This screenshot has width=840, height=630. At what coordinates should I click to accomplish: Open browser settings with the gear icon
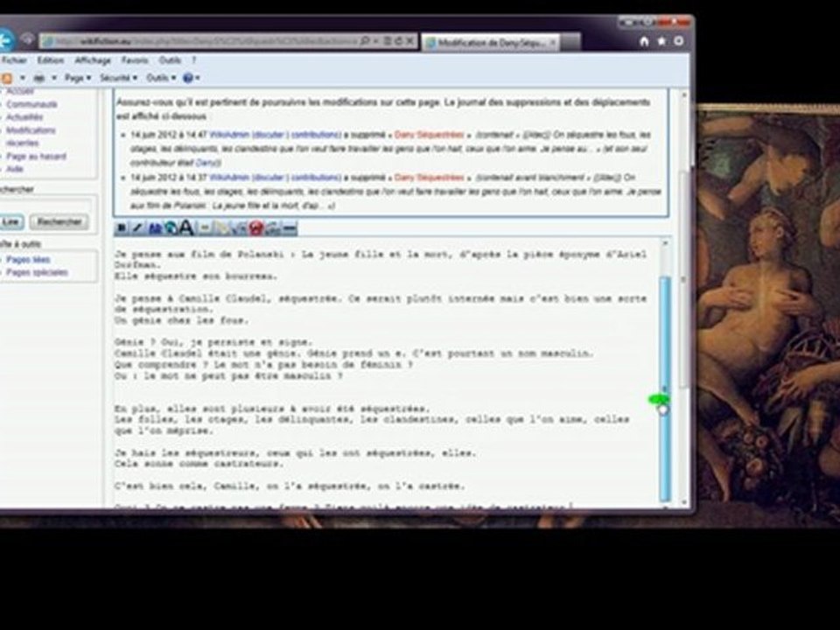click(679, 41)
